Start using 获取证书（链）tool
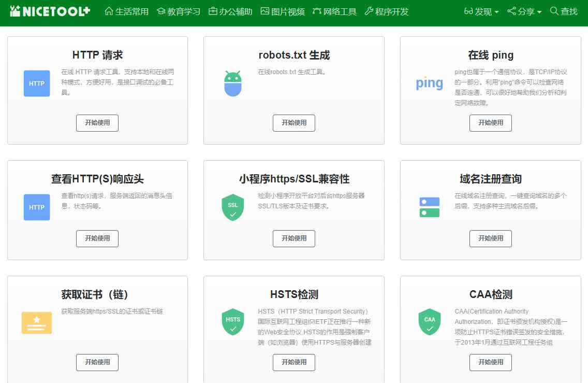This screenshot has height=383, width=588. click(x=97, y=362)
